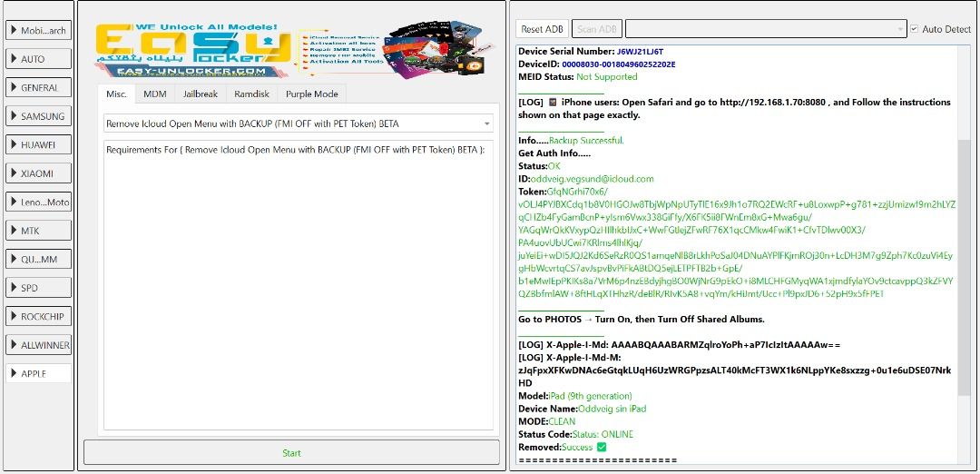Expand the AUTO sidebar section
980x474 pixels.
(38, 59)
